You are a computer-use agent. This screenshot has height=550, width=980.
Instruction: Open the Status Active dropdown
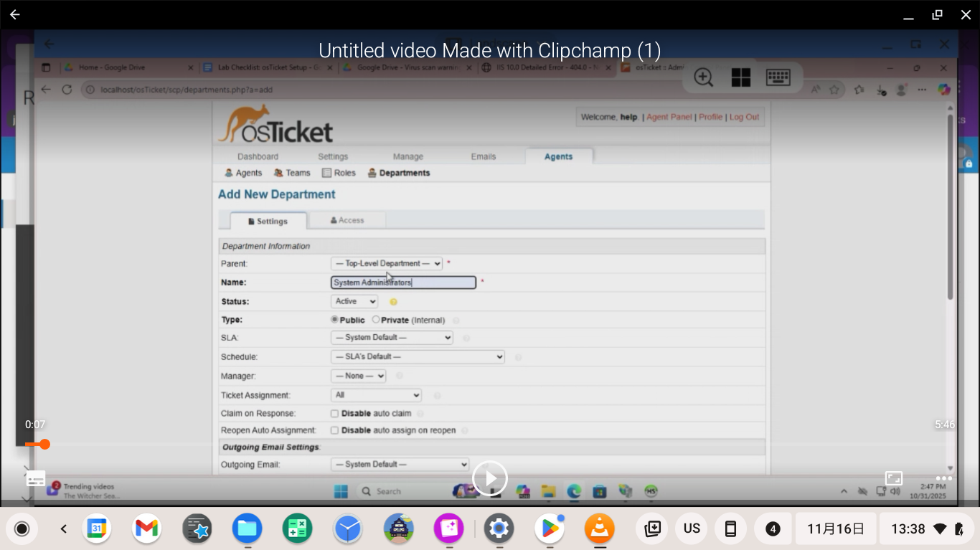(x=354, y=301)
